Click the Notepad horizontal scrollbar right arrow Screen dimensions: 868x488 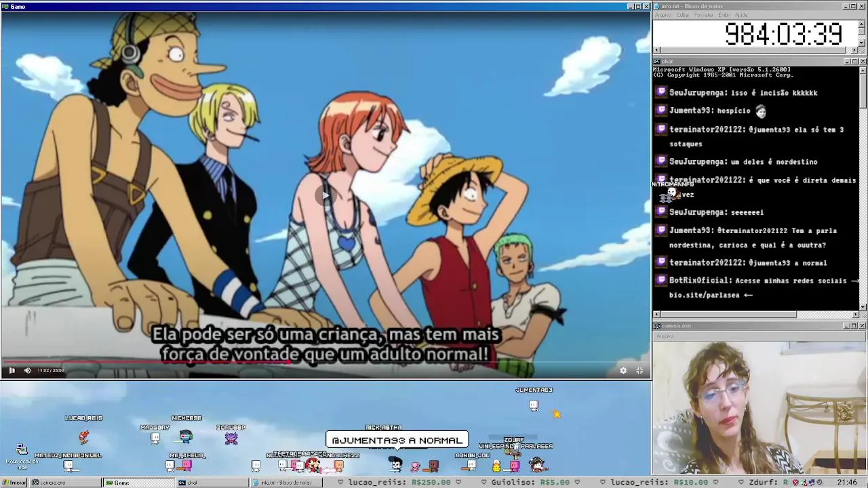pos(855,50)
